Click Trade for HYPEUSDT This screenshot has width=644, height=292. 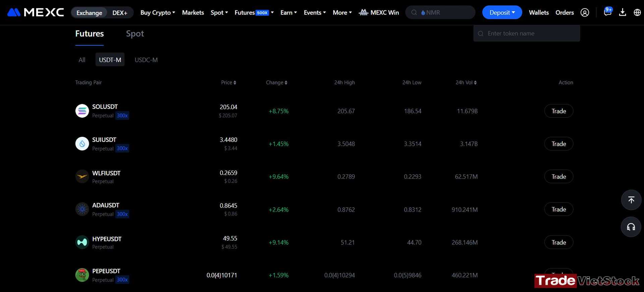(559, 242)
